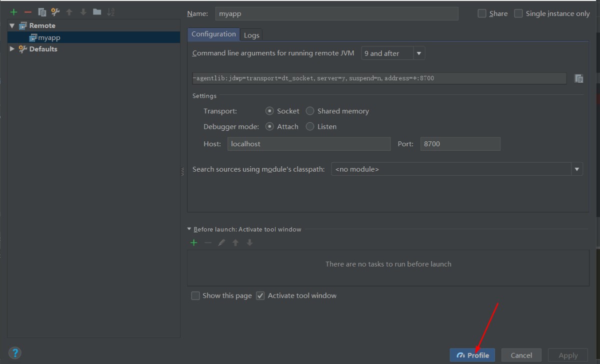Move the before-launch task down

click(x=249, y=243)
